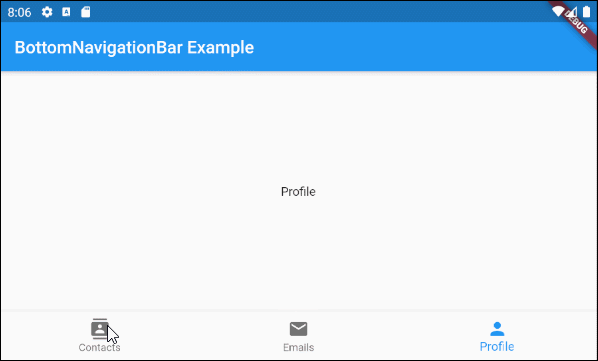Click the keyboard 'A' status icon
Screen dimensions: 598x361
point(66,12)
